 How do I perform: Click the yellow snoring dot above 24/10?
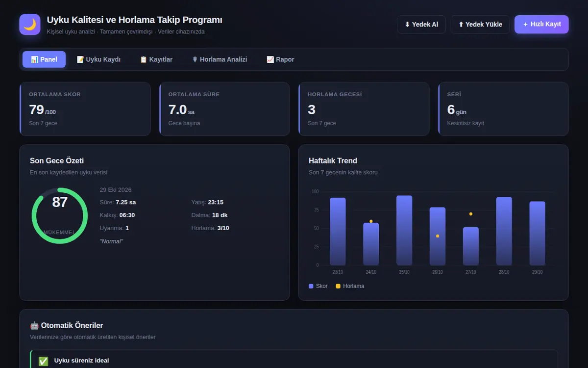371,221
